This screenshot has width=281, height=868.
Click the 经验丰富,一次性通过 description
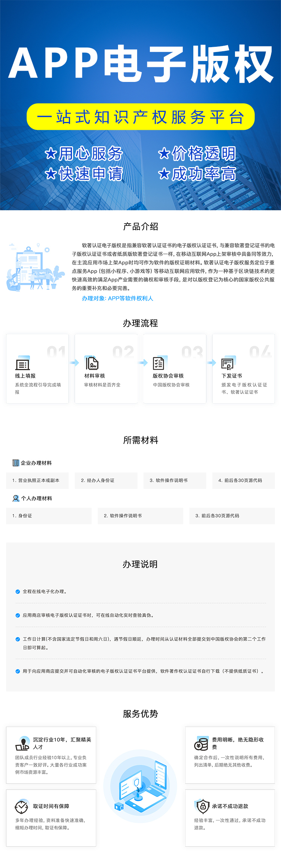click(230, 824)
